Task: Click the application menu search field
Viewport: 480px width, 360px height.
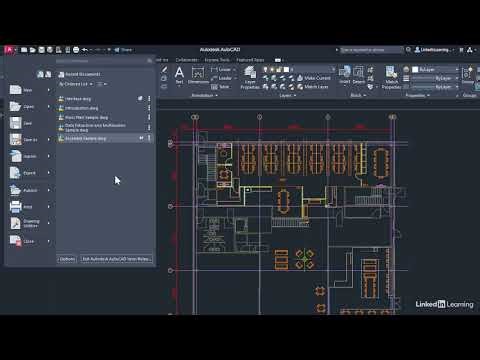Action: tap(104, 61)
